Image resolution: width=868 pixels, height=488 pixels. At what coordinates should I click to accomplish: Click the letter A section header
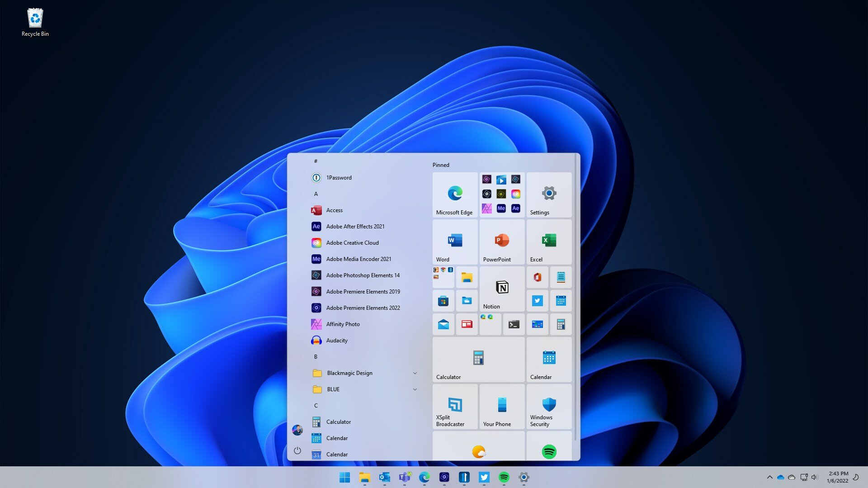[x=316, y=194]
